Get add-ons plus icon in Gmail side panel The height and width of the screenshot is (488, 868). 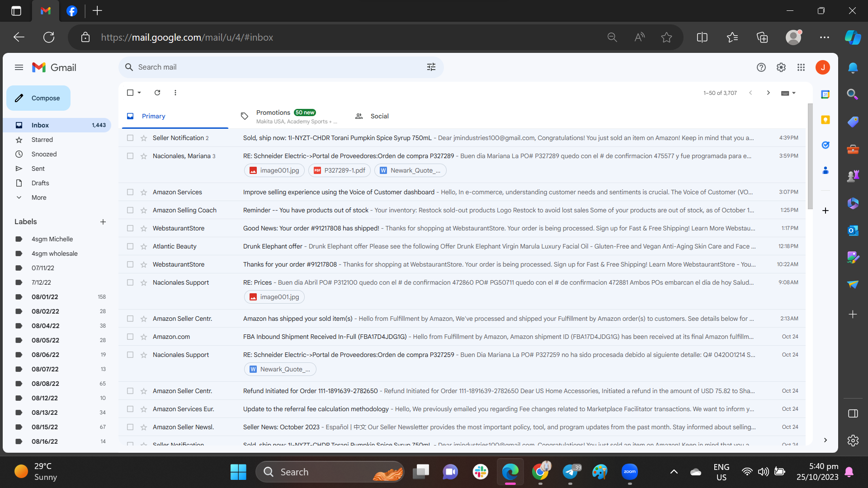click(x=825, y=211)
